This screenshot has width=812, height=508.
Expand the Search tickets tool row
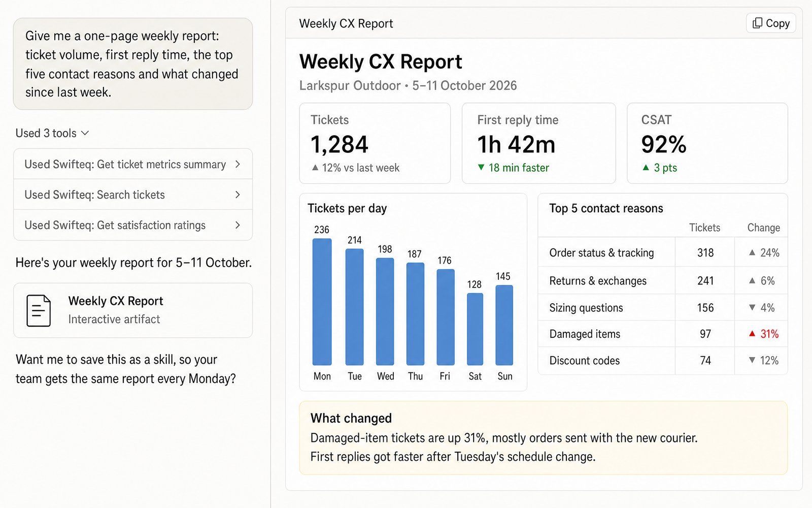click(x=133, y=195)
